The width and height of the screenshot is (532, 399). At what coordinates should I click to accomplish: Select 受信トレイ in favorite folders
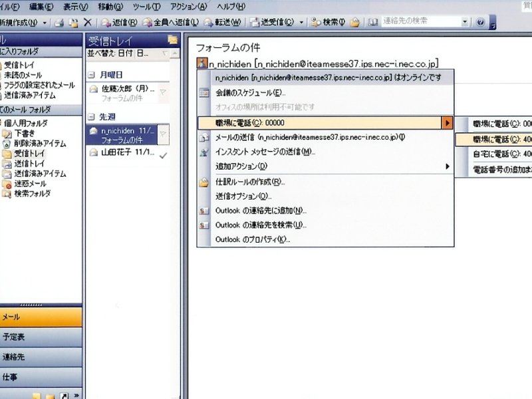(19, 65)
